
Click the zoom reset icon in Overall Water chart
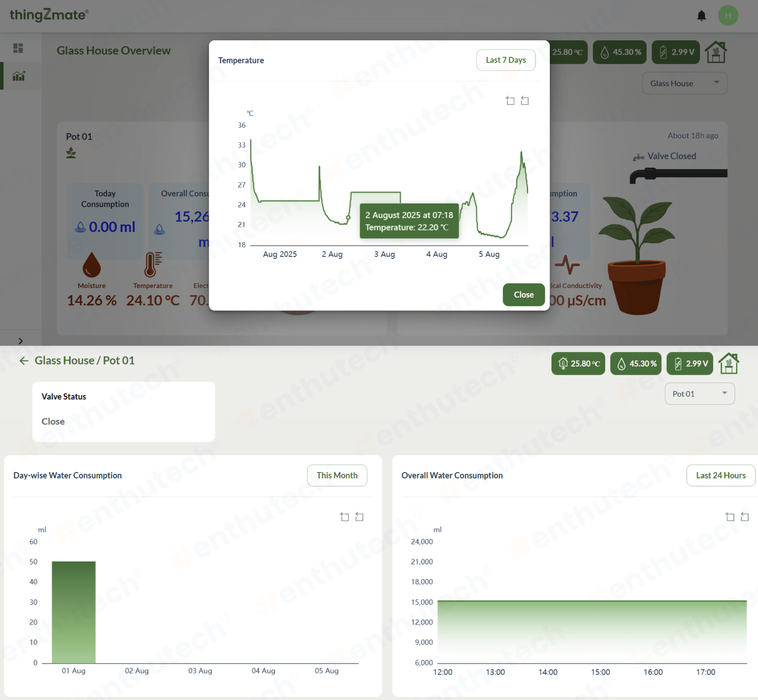pyautogui.click(x=745, y=517)
